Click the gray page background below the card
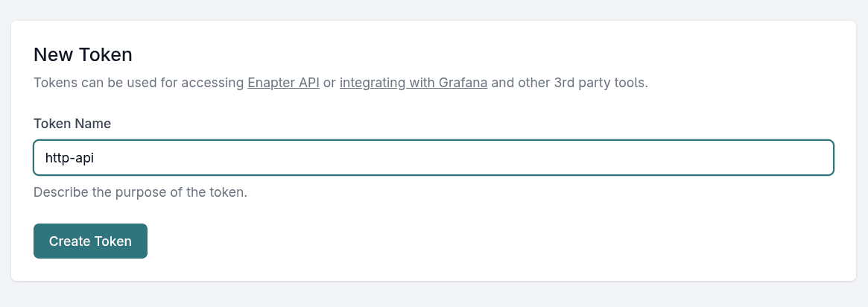The image size is (868, 307). pyautogui.click(x=432, y=295)
